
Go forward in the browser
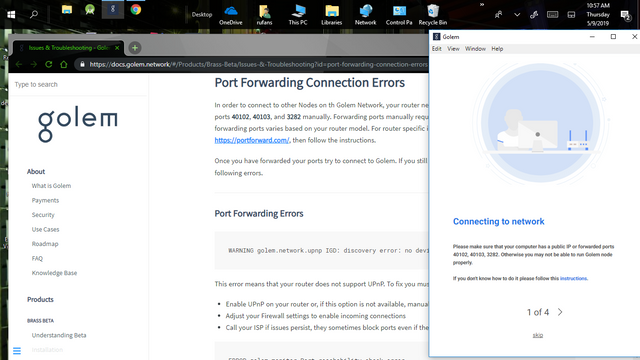(33, 64)
